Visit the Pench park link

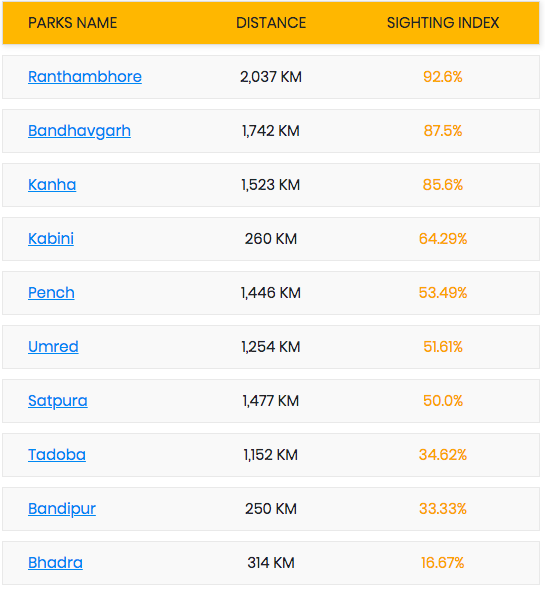[x=52, y=293]
